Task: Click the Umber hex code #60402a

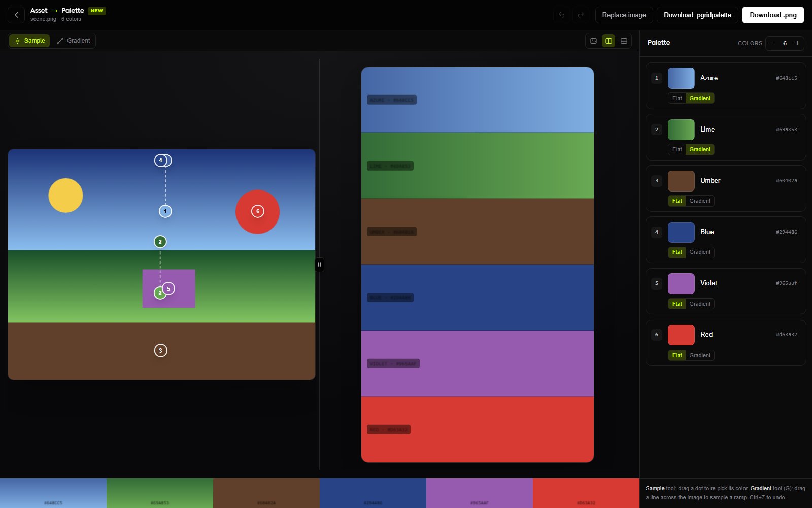Action: [x=786, y=181]
